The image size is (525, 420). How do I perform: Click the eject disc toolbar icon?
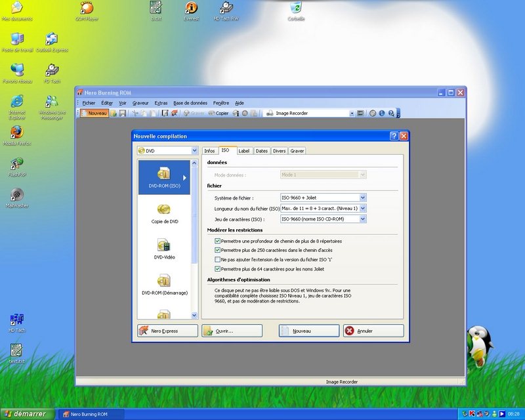(245, 114)
